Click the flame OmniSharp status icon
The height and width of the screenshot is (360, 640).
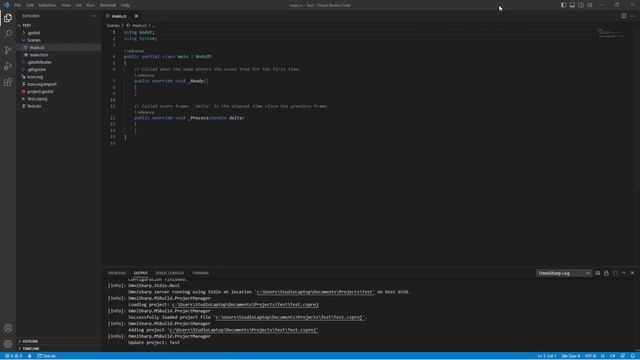pos(30,356)
